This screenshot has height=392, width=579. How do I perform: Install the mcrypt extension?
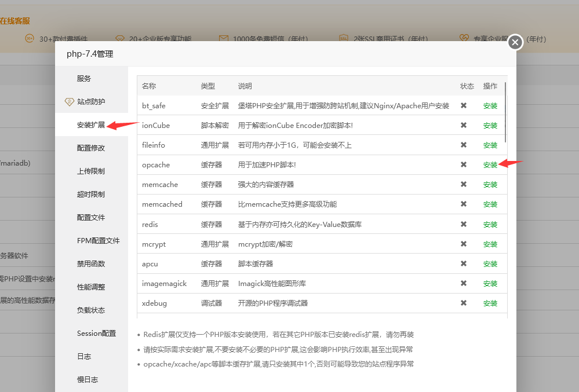pyautogui.click(x=490, y=244)
